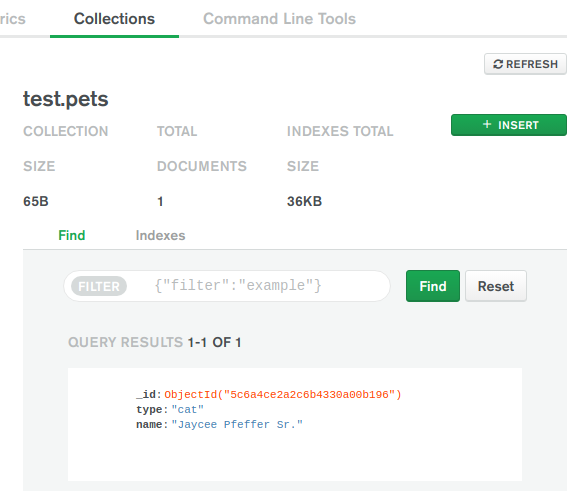Click the 65B collection size value
Image resolution: width=573 pixels, height=491 pixels.
(x=36, y=201)
